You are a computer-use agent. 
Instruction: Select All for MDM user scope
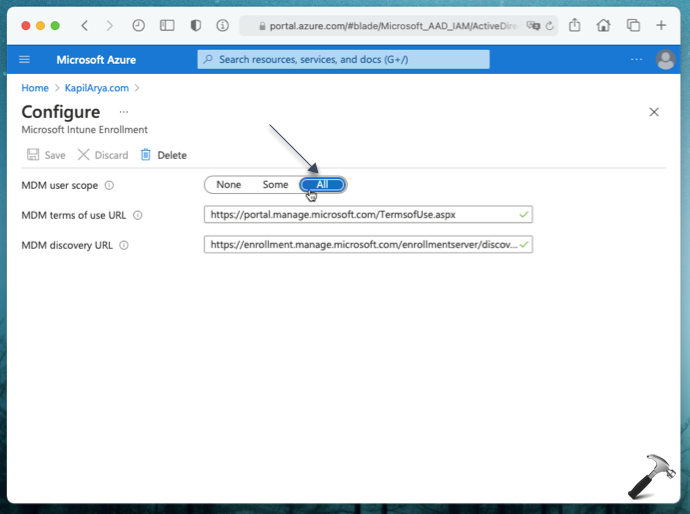(x=322, y=185)
